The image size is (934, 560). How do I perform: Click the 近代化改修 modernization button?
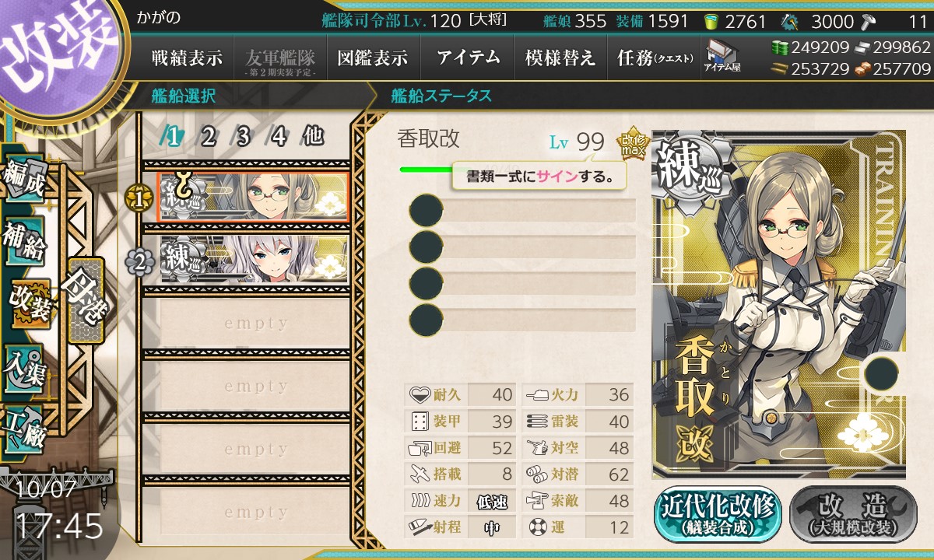pos(718,514)
